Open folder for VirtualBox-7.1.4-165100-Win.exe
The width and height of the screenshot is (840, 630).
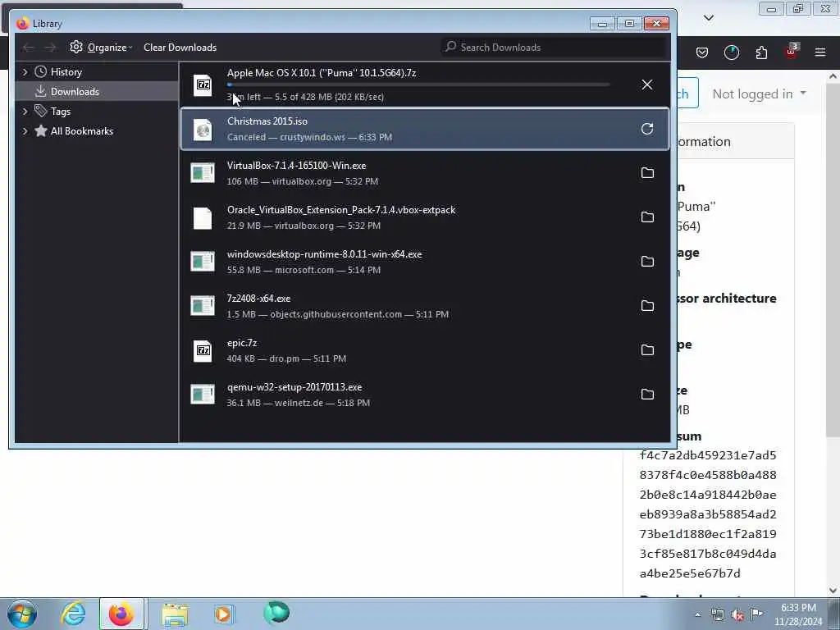647,172
